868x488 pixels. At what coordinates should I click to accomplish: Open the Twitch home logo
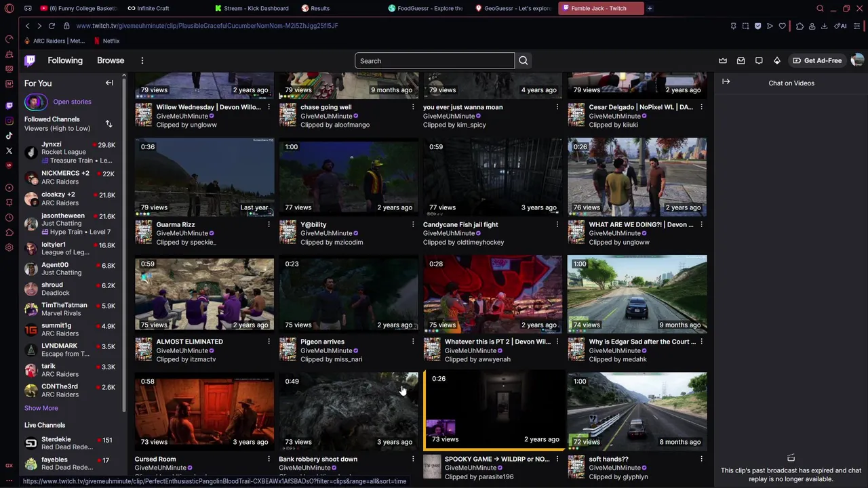[x=30, y=60]
